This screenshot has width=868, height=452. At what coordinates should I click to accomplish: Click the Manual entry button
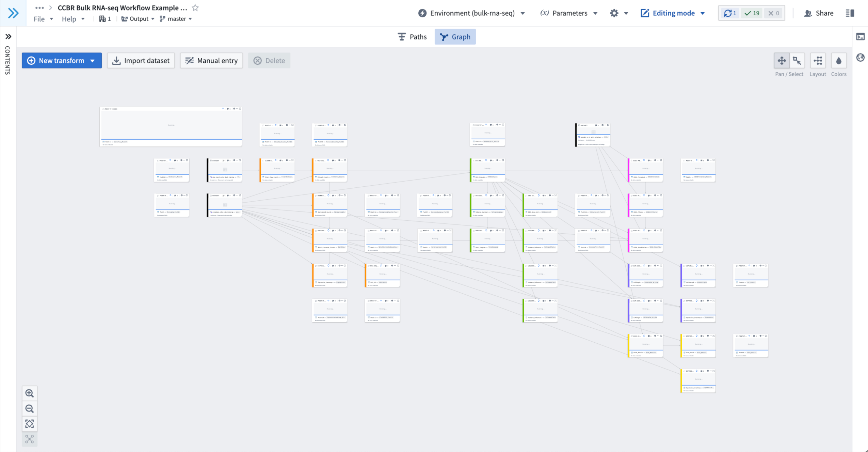211,61
